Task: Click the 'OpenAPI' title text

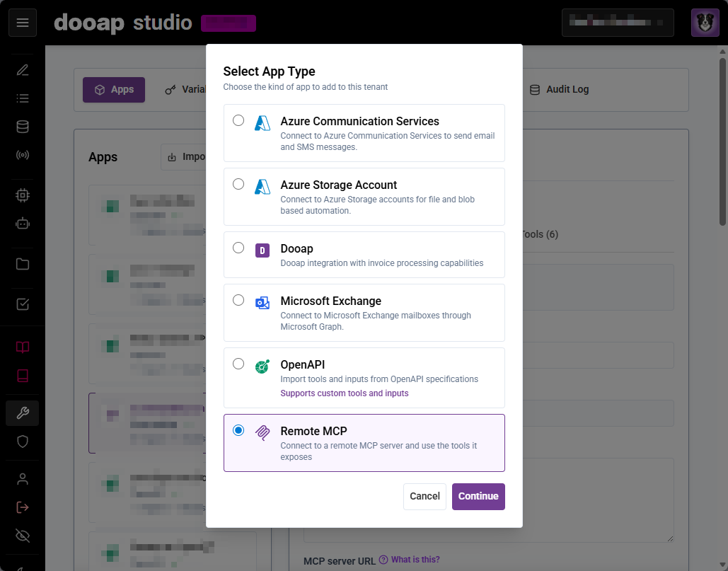Action: [302, 364]
